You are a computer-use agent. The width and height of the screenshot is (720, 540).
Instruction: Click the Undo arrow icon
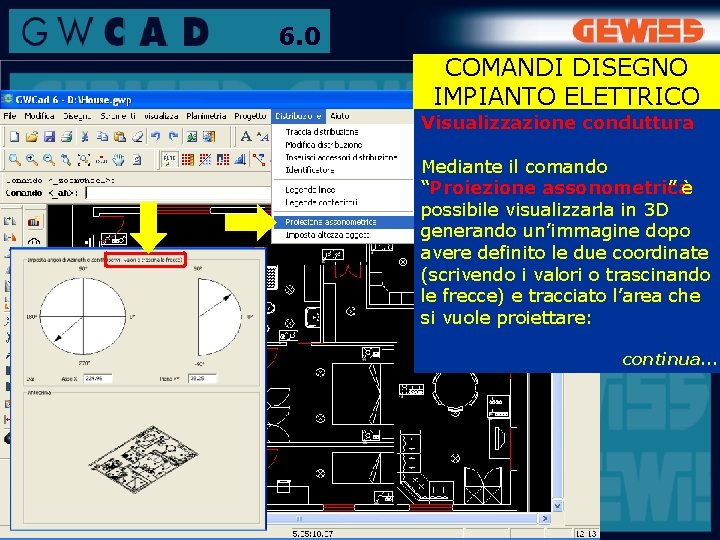click(155, 136)
